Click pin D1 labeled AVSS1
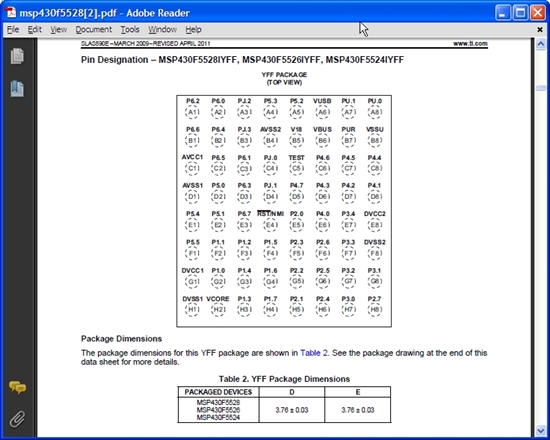Image resolution: width=550 pixels, height=440 pixels. (193, 196)
